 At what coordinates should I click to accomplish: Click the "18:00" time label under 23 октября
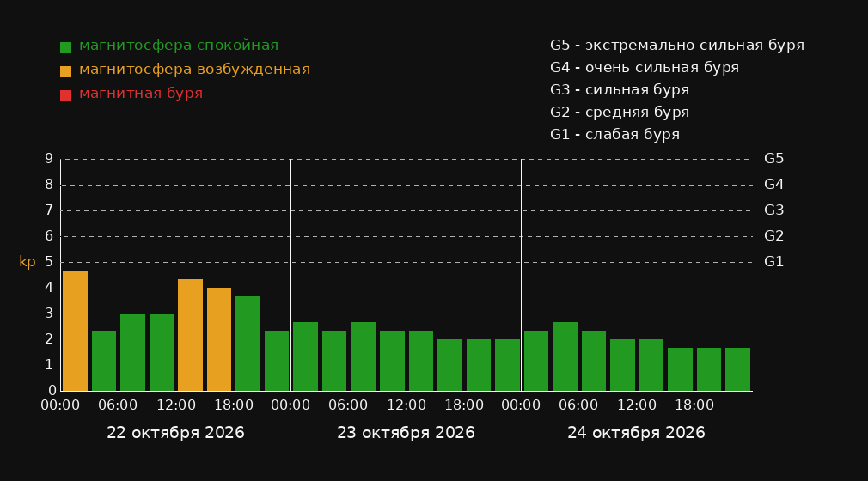(464, 405)
